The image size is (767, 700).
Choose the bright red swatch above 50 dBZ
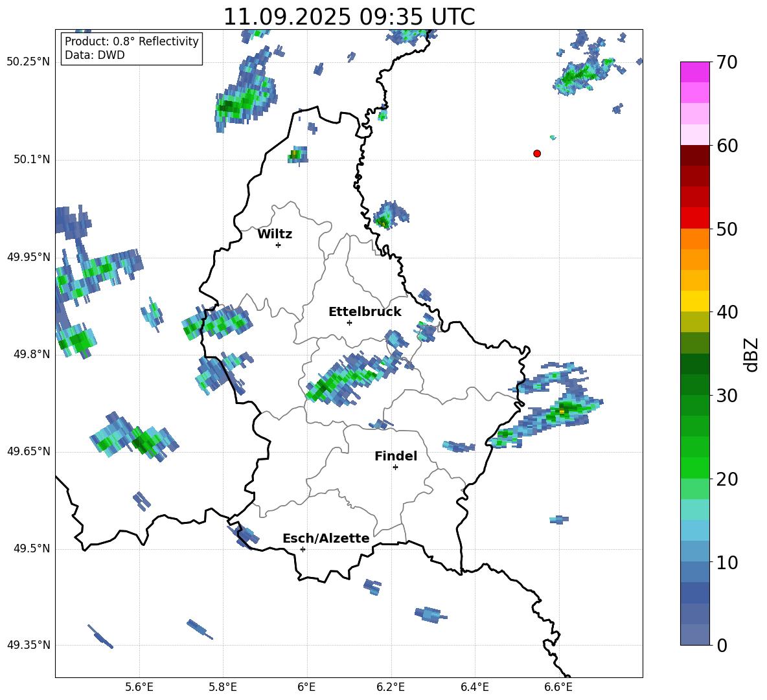[x=695, y=218]
